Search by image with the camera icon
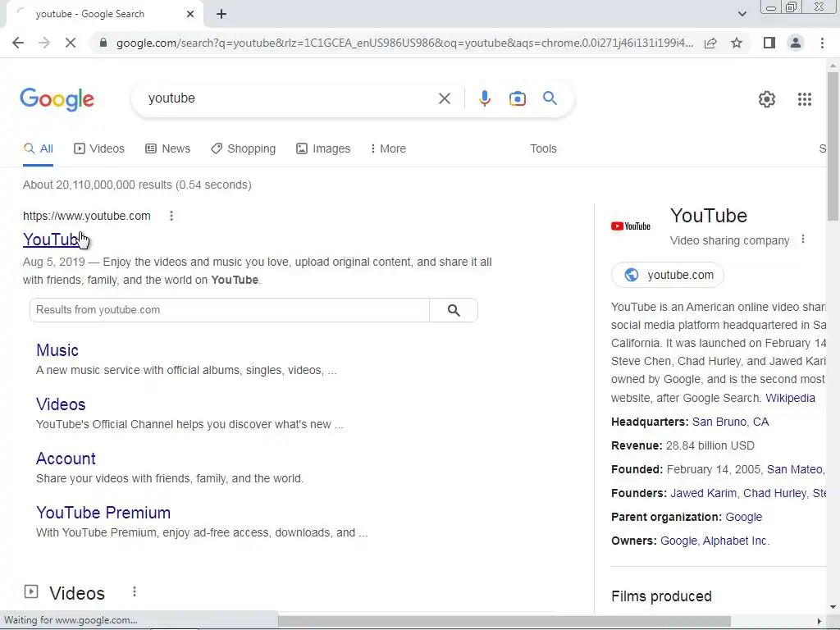 [517, 98]
